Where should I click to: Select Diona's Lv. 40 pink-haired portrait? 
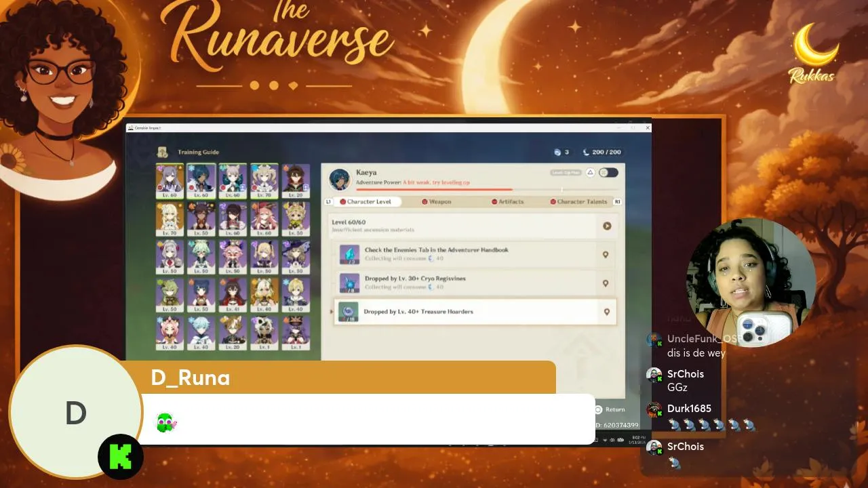point(170,333)
